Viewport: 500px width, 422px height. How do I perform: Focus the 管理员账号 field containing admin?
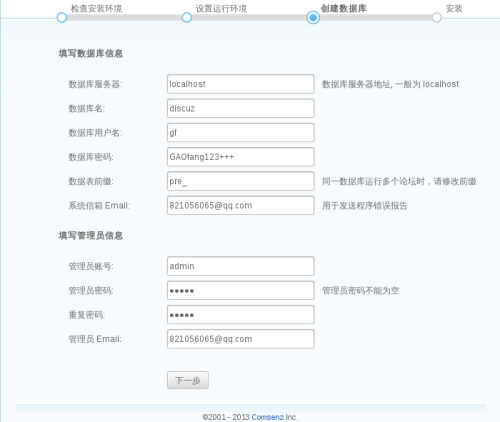pyautogui.click(x=240, y=266)
